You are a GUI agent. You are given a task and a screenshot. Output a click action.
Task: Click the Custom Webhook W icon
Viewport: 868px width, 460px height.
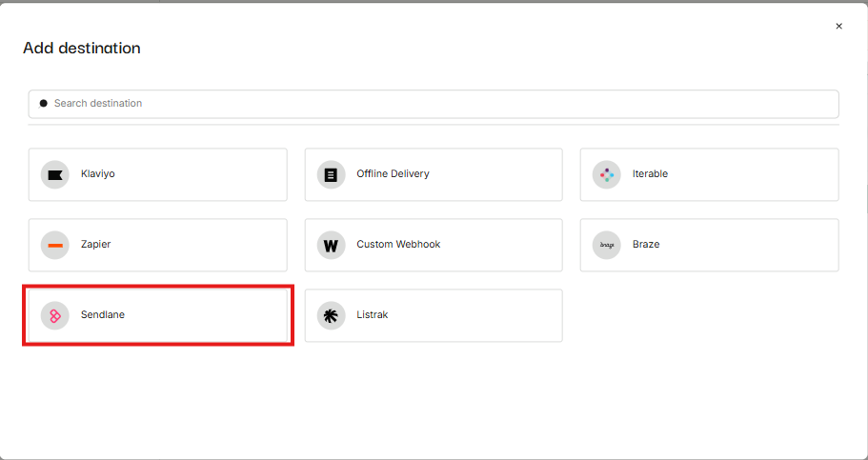pyautogui.click(x=331, y=245)
